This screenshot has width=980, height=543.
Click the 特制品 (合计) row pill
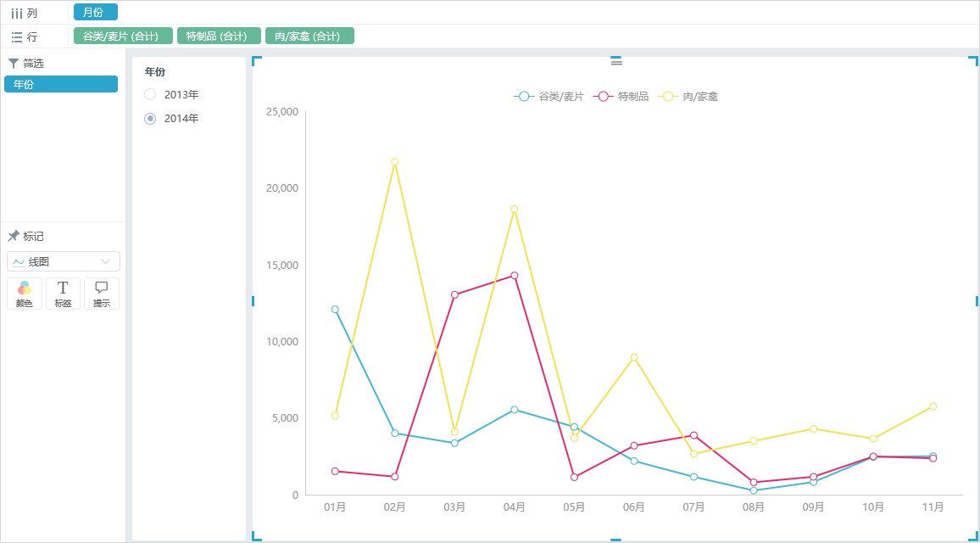[x=220, y=36]
